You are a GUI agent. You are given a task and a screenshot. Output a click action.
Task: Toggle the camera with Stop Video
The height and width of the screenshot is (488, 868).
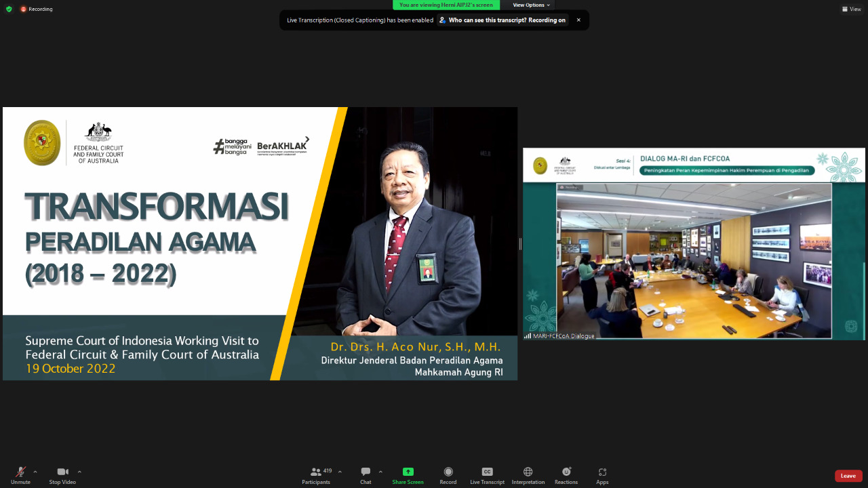click(x=62, y=475)
